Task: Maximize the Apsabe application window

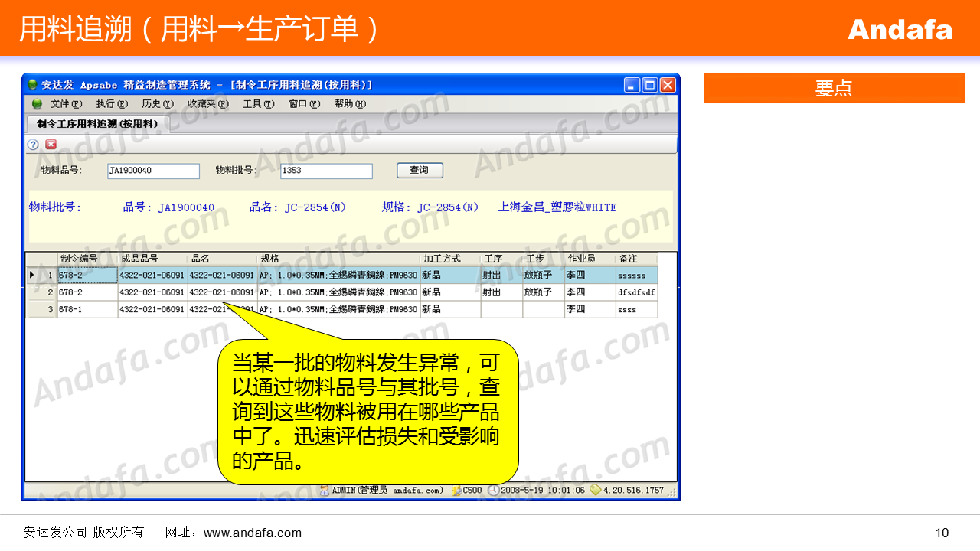Action: 649,85
